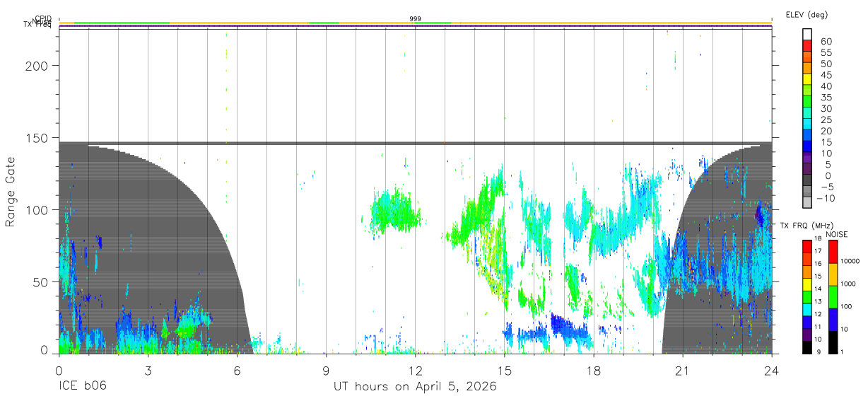868x401 pixels.
Task: Select the "21" tick on the UT hours axis
Action: click(x=682, y=370)
